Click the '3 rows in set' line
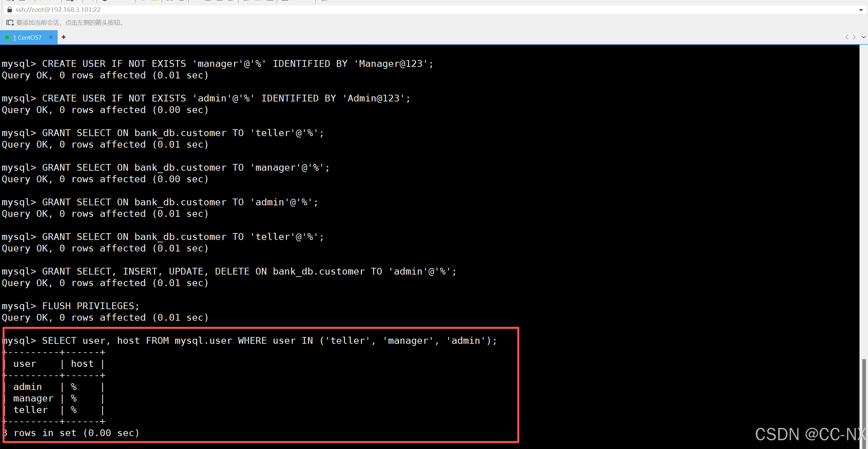The height and width of the screenshot is (449, 868). pos(71,433)
